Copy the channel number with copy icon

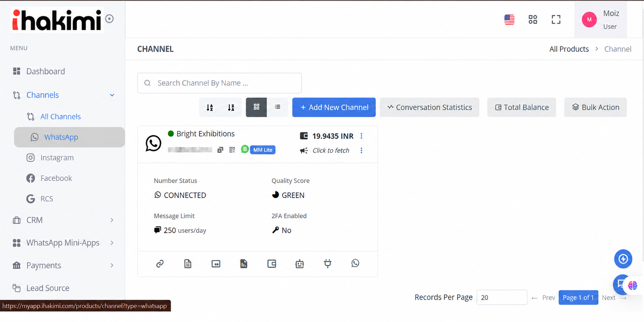[x=220, y=150]
